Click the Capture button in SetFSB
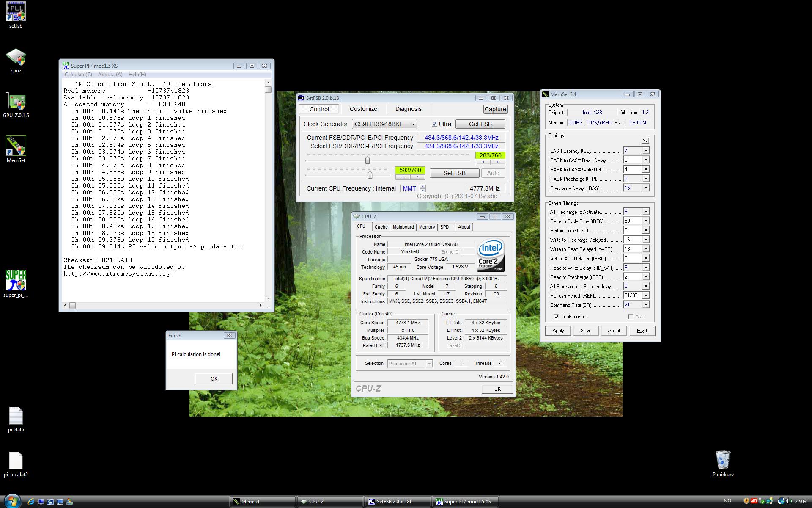The height and width of the screenshot is (508, 812). (x=495, y=109)
